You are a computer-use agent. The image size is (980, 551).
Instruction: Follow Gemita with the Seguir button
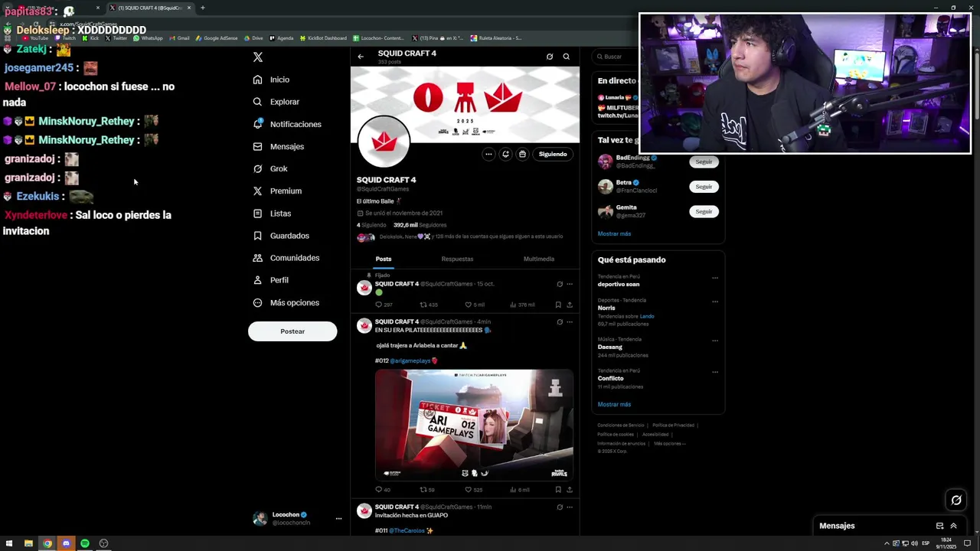tap(704, 211)
